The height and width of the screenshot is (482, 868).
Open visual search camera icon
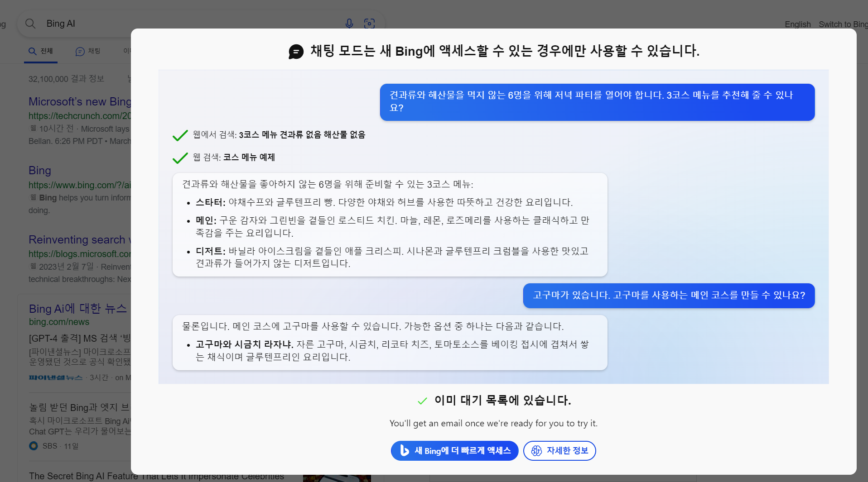pyautogui.click(x=370, y=24)
